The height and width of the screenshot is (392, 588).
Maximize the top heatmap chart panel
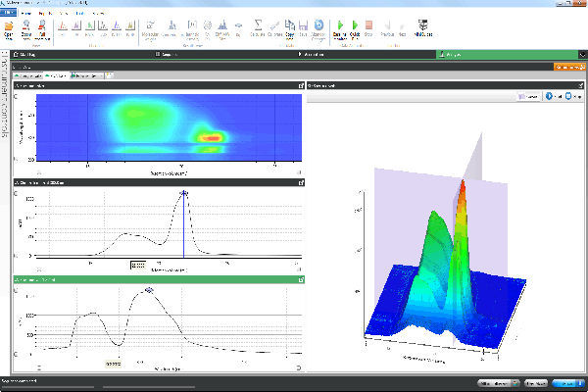pyautogui.click(x=300, y=87)
